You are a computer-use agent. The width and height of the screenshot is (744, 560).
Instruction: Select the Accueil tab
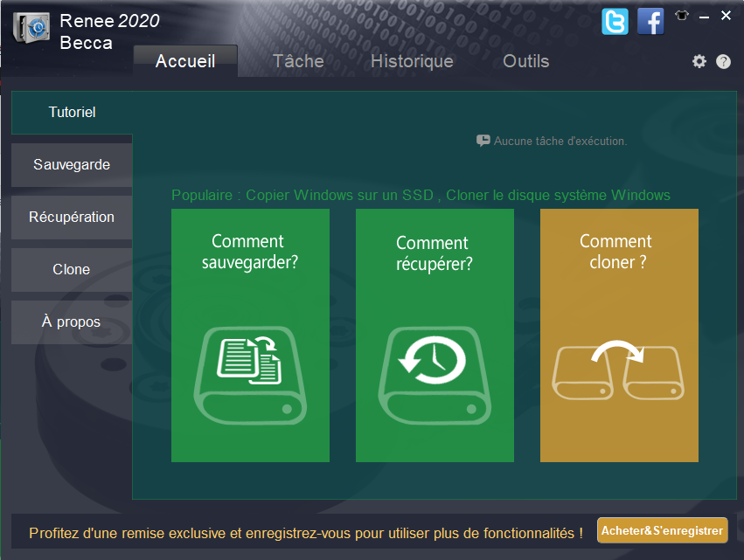point(184,61)
